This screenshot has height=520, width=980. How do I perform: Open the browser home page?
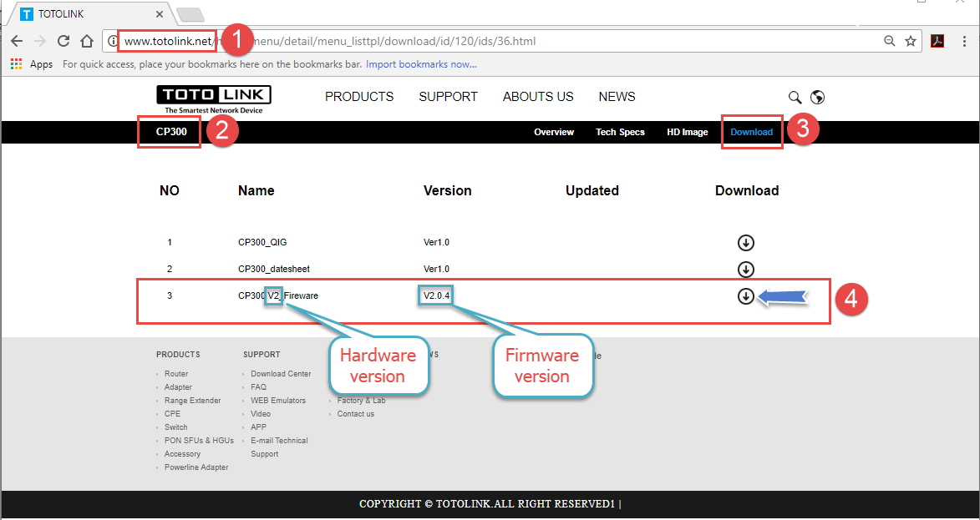tap(87, 42)
